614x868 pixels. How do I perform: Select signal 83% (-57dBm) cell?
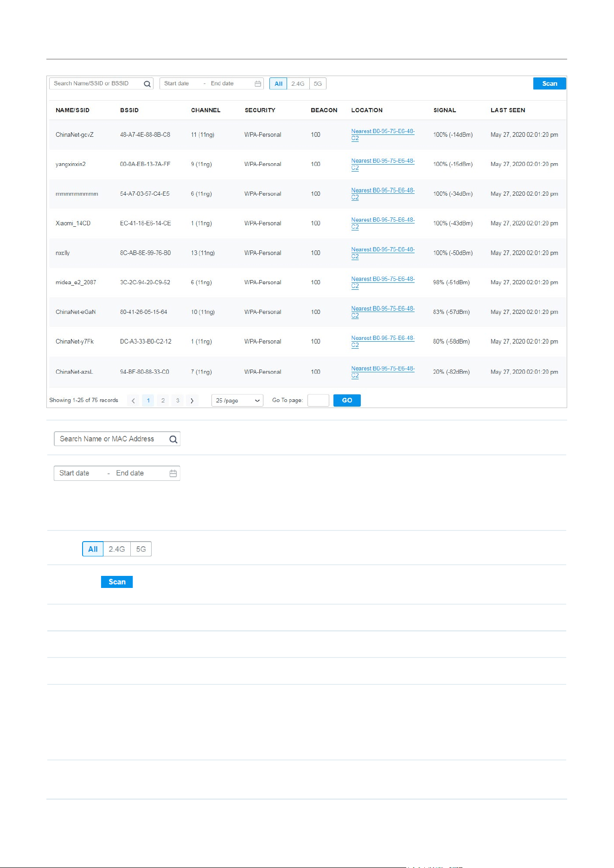451,312
